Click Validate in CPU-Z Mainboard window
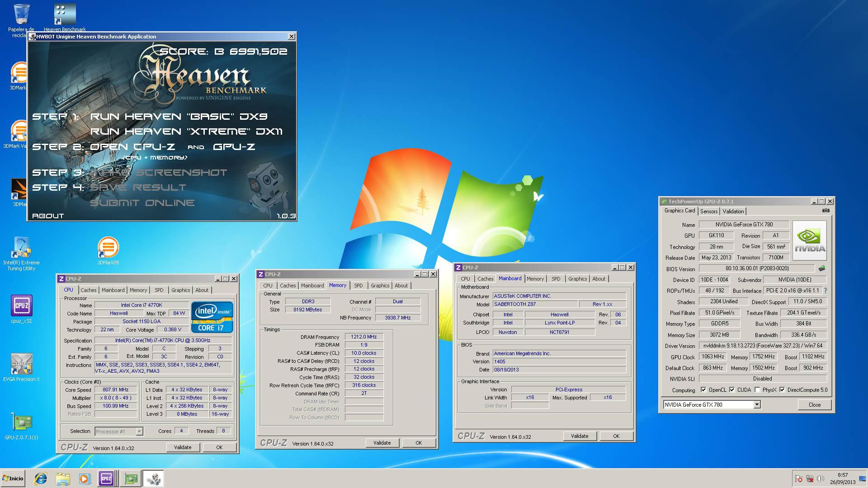 [580, 436]
